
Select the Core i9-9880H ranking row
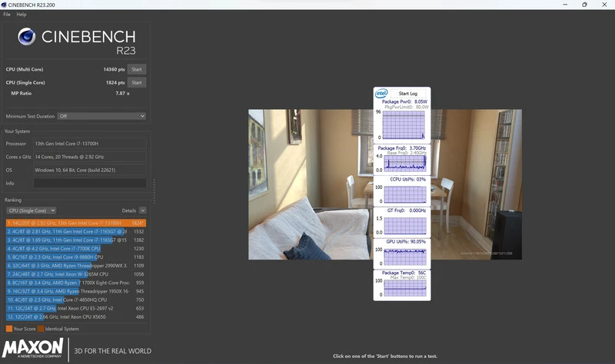coord(75,257)
